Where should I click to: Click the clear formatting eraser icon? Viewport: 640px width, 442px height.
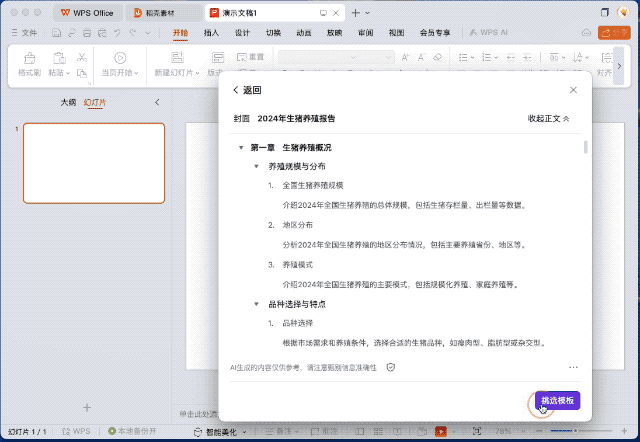[x=437, y=58]
